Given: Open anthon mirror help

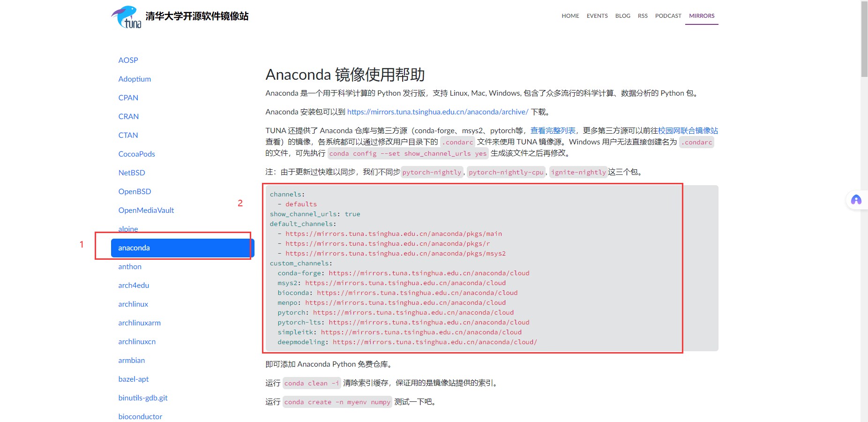Looking at the screenshot, I should 130,266.
